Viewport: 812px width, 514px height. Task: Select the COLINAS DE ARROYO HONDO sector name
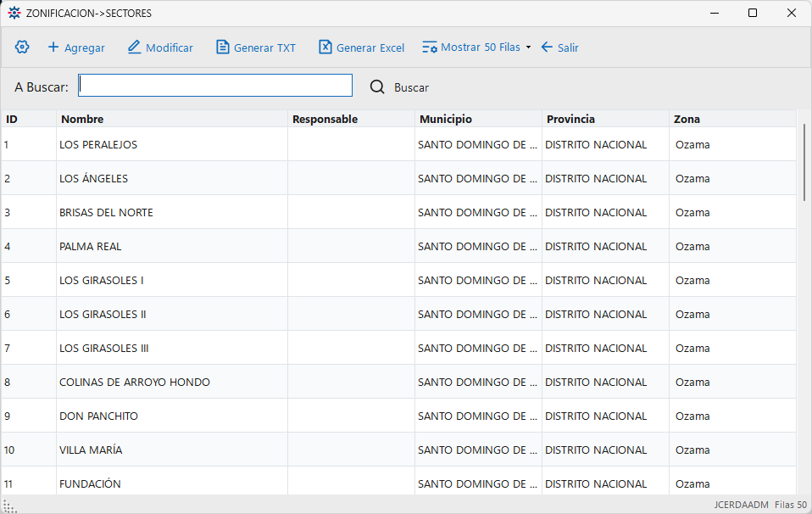tap(135, 383)
